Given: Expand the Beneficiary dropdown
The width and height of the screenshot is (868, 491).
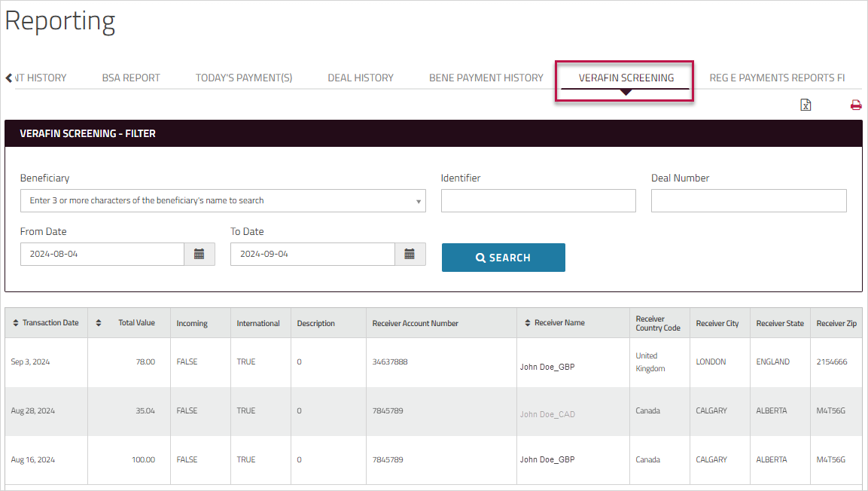Looking at the screenshot, I should tap(418, 201).
